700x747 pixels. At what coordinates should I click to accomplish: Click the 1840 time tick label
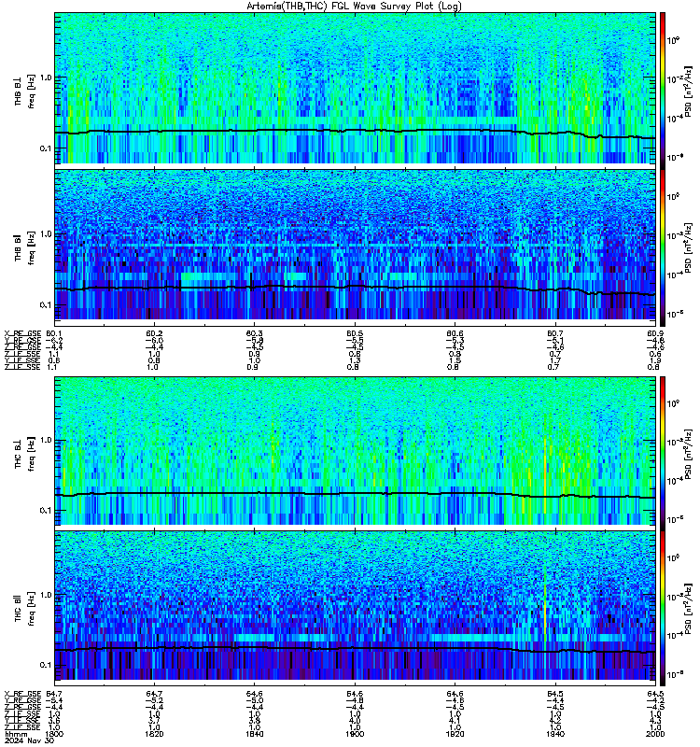(x=254, y=734)
